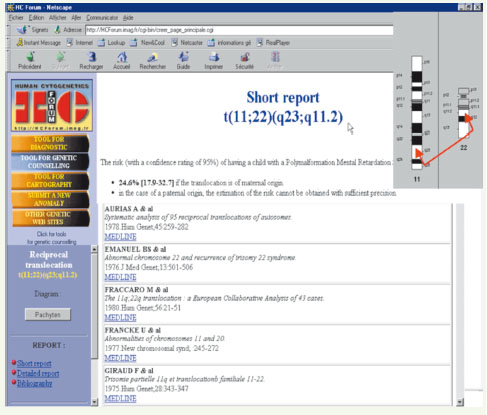Open the Communicator menu
This screenshot has height=415, width=487.
(x=102, y=18)
